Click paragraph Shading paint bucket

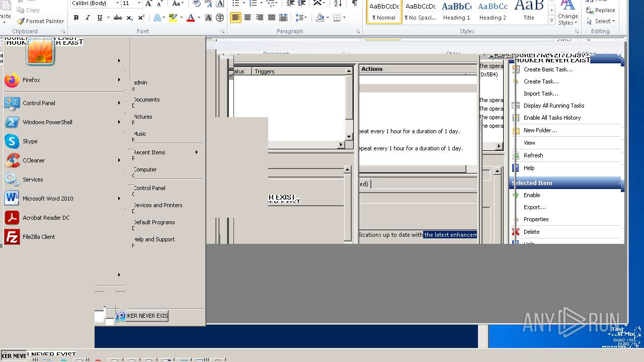320,18
